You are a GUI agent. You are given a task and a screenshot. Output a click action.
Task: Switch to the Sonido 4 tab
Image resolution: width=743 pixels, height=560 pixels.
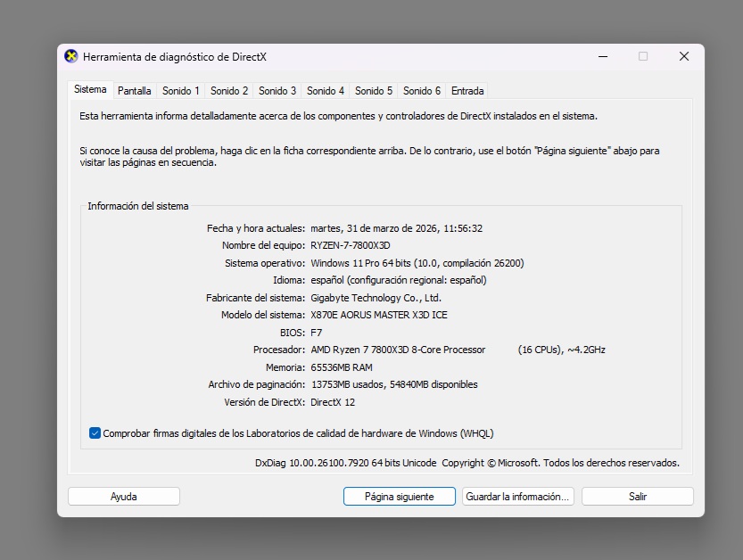(325, 90)
